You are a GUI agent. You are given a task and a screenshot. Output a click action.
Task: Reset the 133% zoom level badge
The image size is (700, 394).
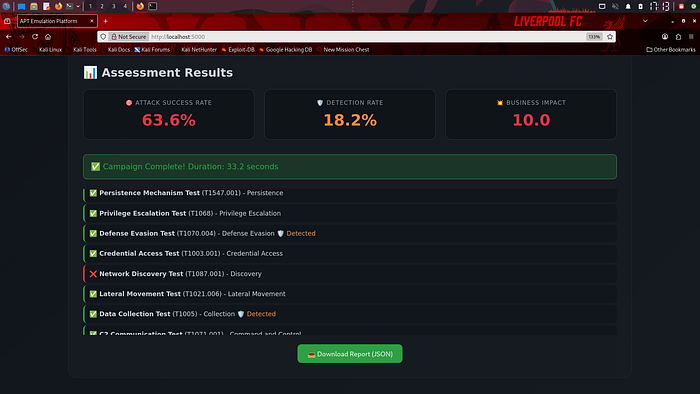click(594, 37)
